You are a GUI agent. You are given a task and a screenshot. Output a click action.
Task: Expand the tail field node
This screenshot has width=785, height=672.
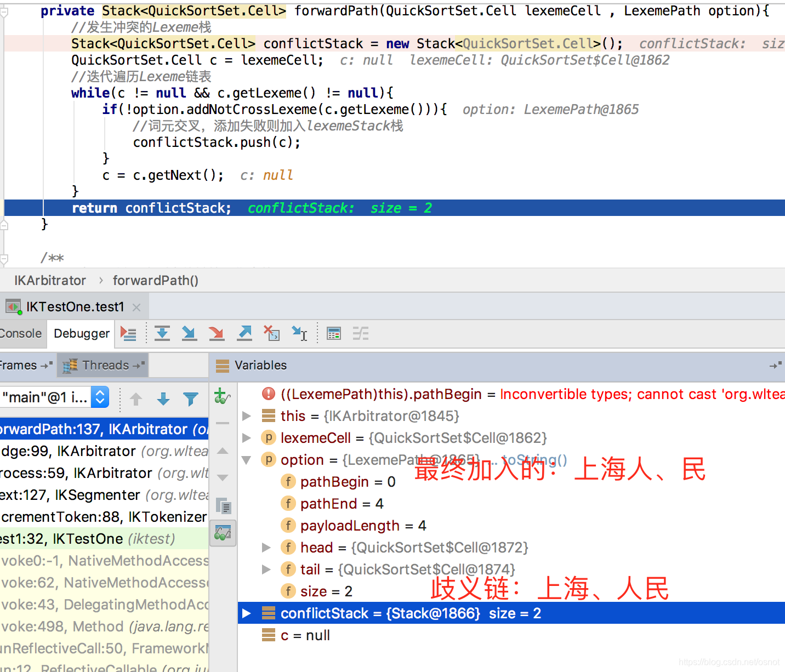click(266, 570)
